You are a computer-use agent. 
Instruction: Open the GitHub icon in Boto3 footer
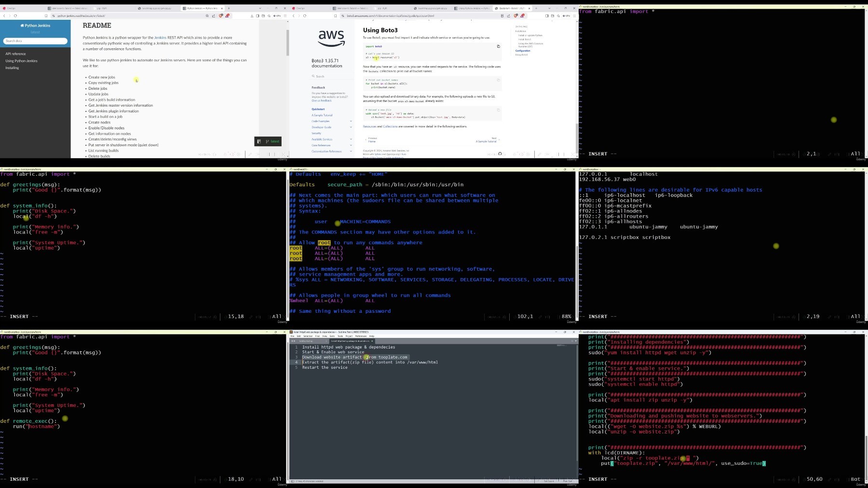click(x=500, y=154)
